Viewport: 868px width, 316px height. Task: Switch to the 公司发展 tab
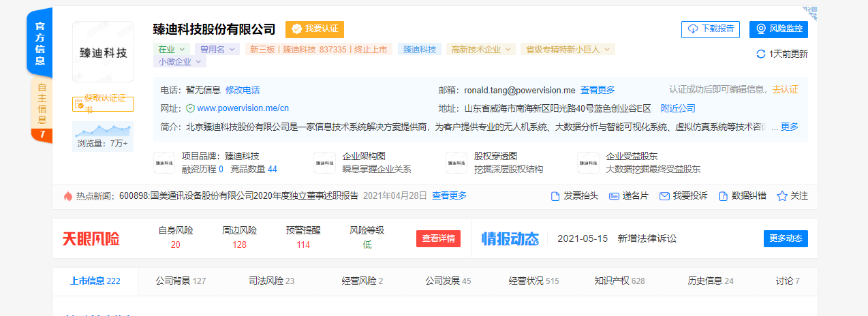tap(448, 281)
